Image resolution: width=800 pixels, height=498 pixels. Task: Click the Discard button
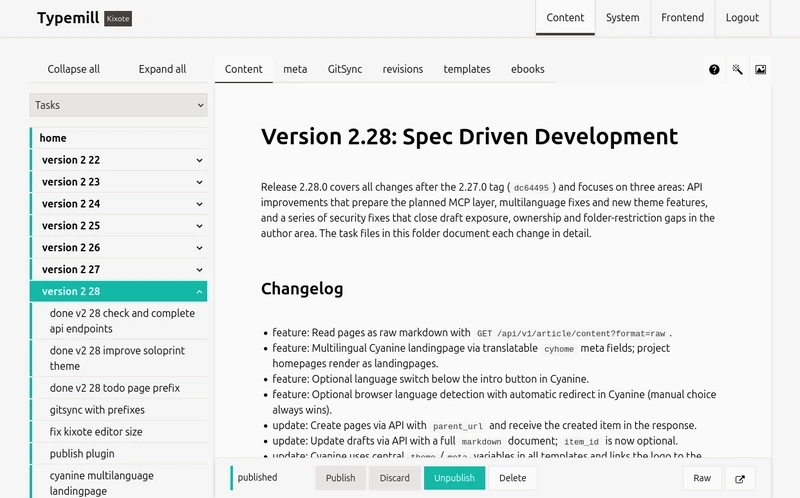[x=394, y=478]
